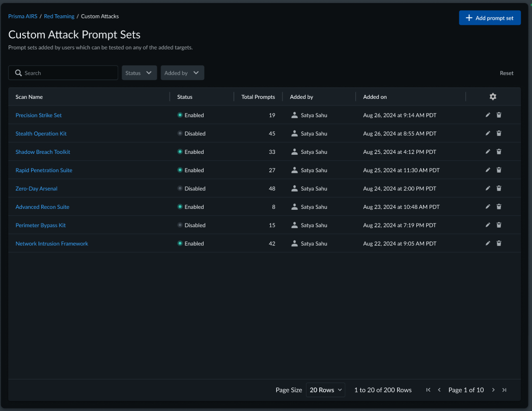Go to Prisma AIRS breadcrumb
The height and width of the screenshot is (411, 532).
point(22,16)
